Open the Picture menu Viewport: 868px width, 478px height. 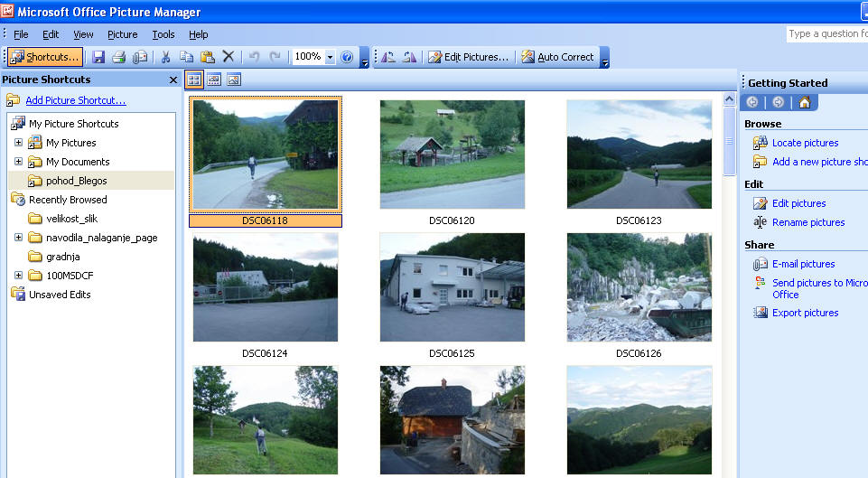[x=122, y=34]
